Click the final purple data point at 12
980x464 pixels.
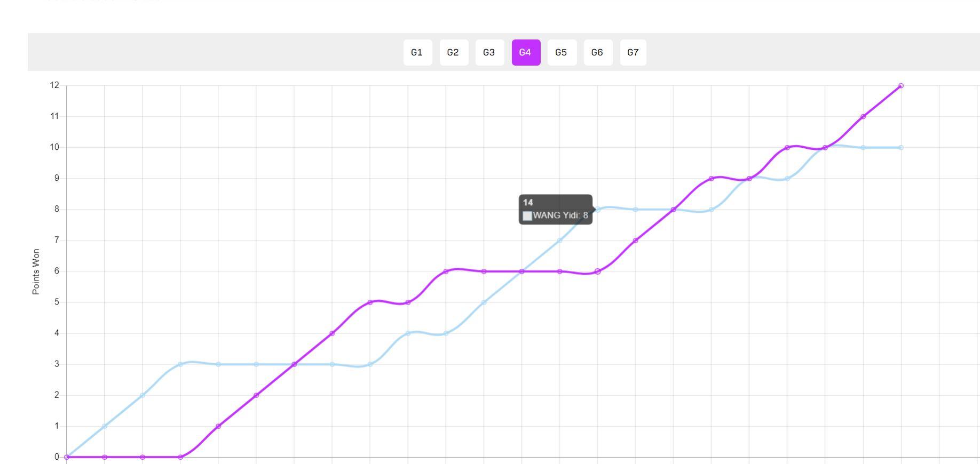coord(901,86)
